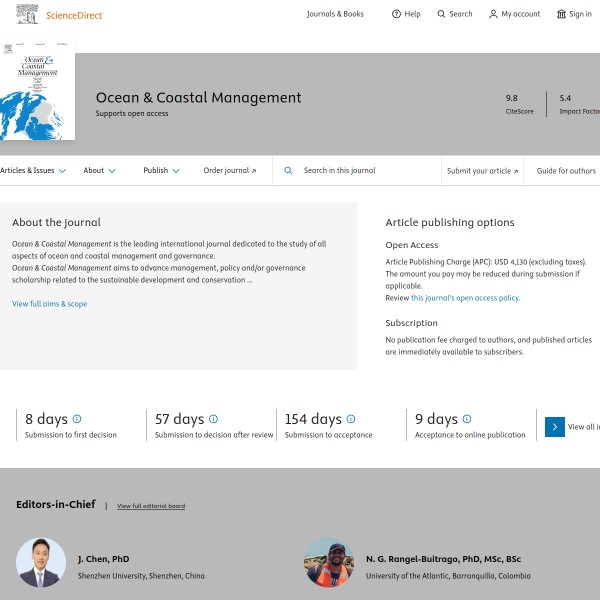This screenshot has height=600, width=600.
Task: Click the blue next arrow button
Action: (x=555, y=427)
